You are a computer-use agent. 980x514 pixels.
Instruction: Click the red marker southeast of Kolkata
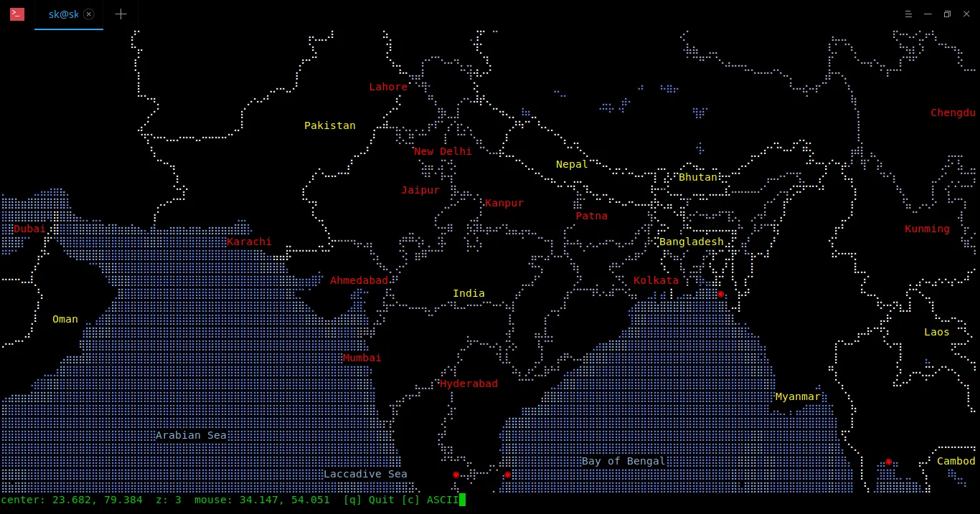[x=721, y=294]
